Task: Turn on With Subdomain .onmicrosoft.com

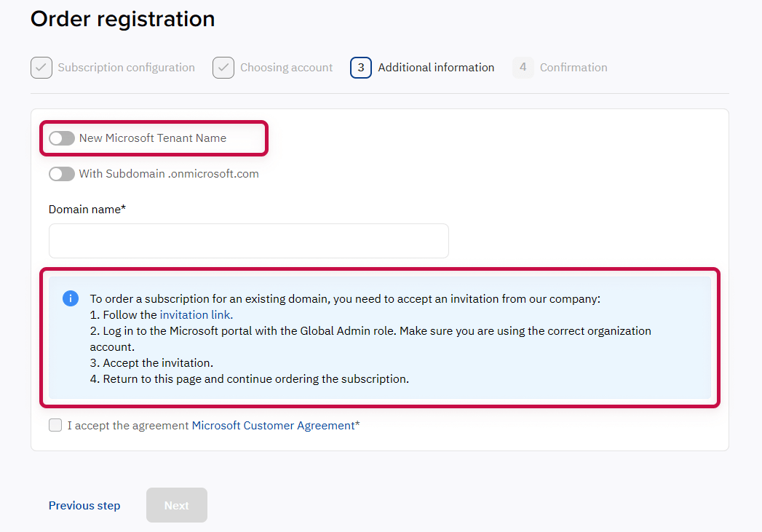Action: click(x=62, y=173)
